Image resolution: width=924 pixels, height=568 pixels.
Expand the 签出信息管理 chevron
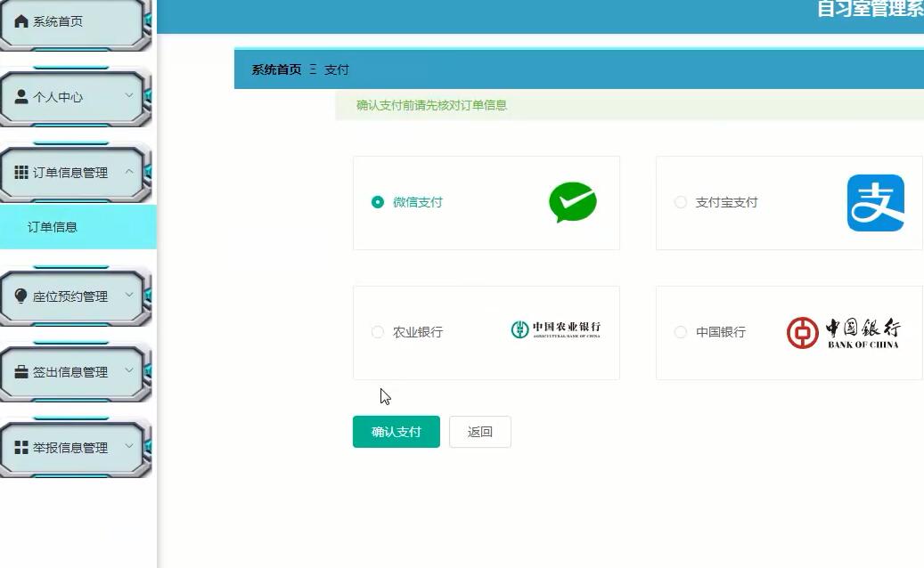(129, 371)
